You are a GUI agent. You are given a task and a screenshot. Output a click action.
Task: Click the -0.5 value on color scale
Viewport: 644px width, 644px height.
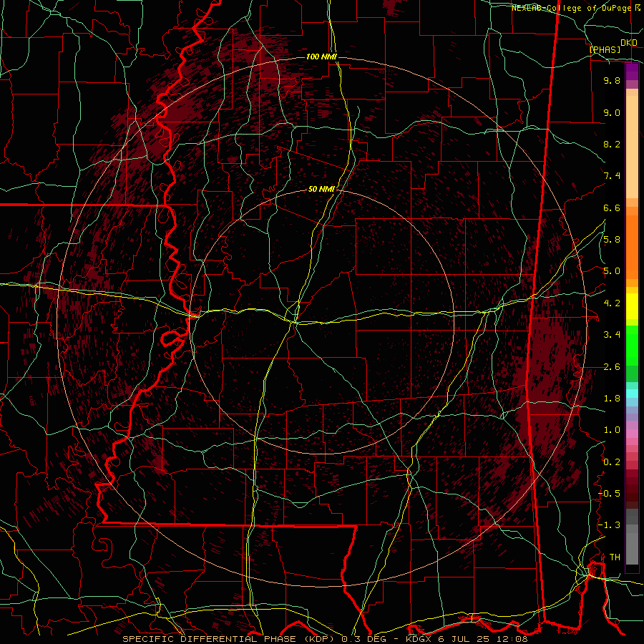(610, 494)
